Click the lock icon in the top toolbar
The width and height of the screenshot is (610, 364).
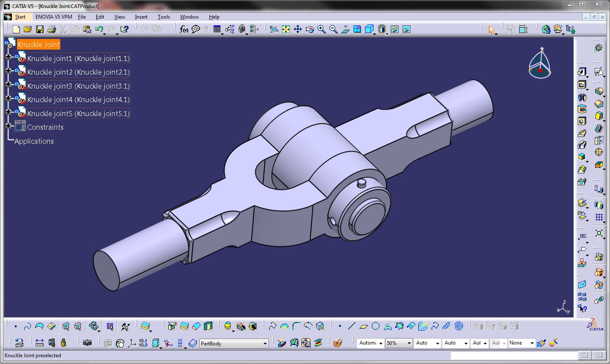(242, 29)
